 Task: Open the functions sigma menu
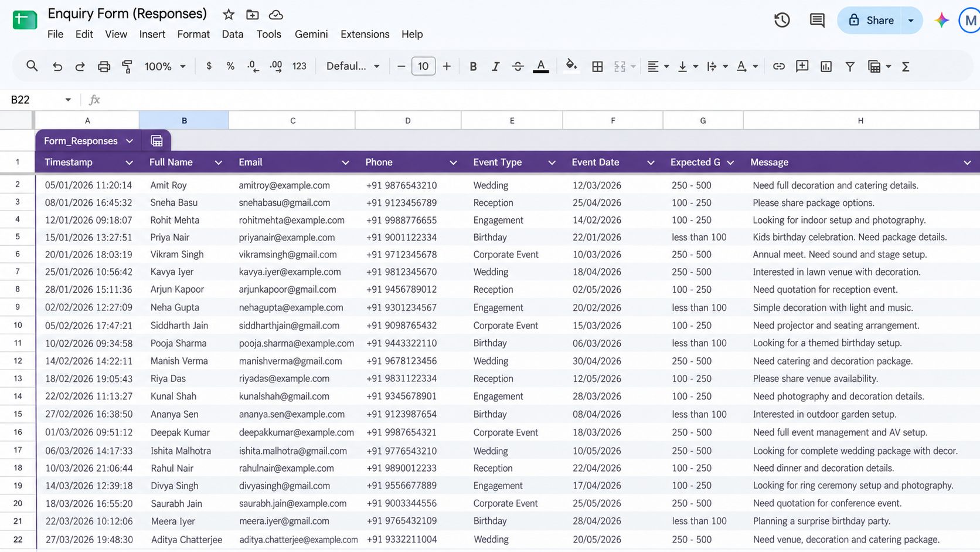(906, 67)
